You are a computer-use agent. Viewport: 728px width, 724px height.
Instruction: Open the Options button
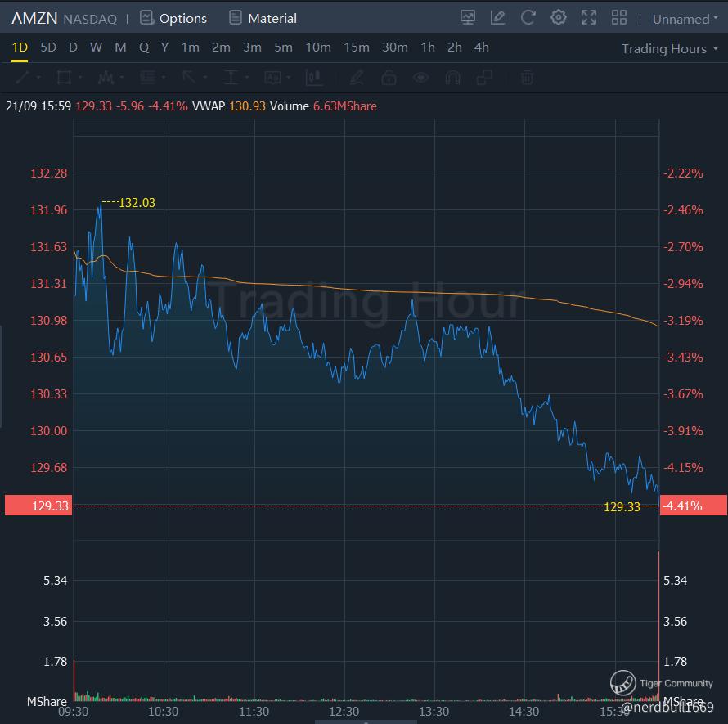(x=173, y=18)
